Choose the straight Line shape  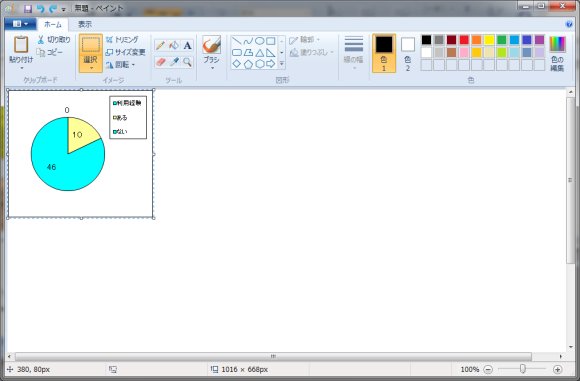(237, 41)
